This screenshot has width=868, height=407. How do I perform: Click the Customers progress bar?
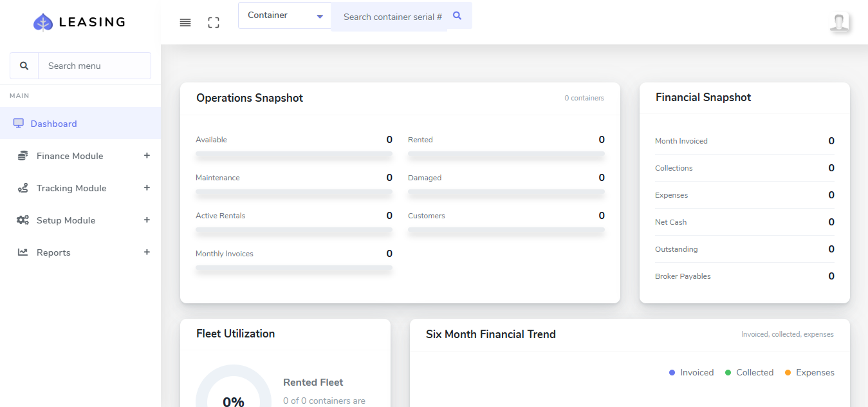(x=506, y=231)
